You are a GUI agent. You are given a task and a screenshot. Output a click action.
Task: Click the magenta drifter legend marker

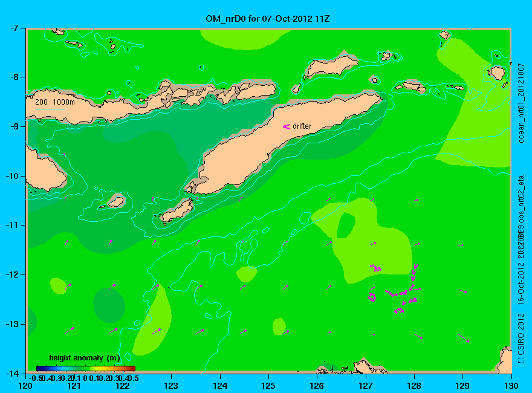pos(287,126)
